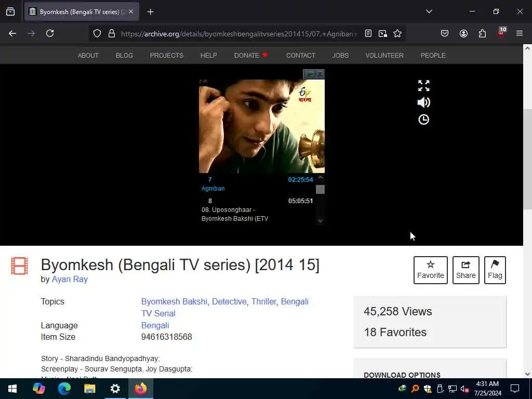Open the HELP menu item
The image size is (532, 399).
209,55
